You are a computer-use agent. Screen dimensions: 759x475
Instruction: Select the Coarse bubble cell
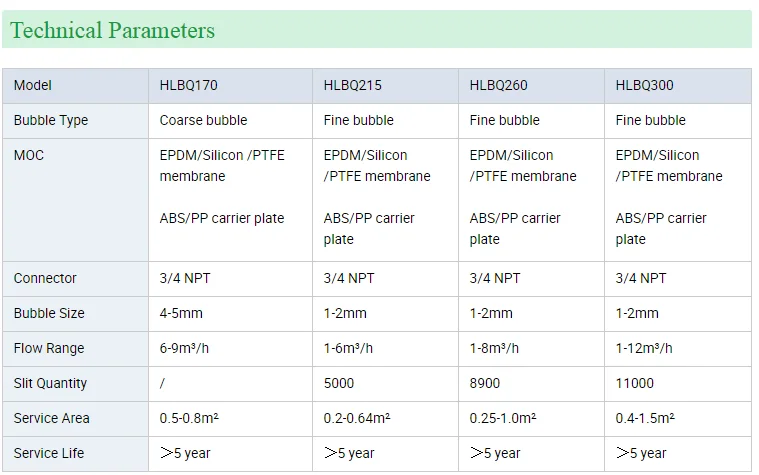click(x=203, y=120)
